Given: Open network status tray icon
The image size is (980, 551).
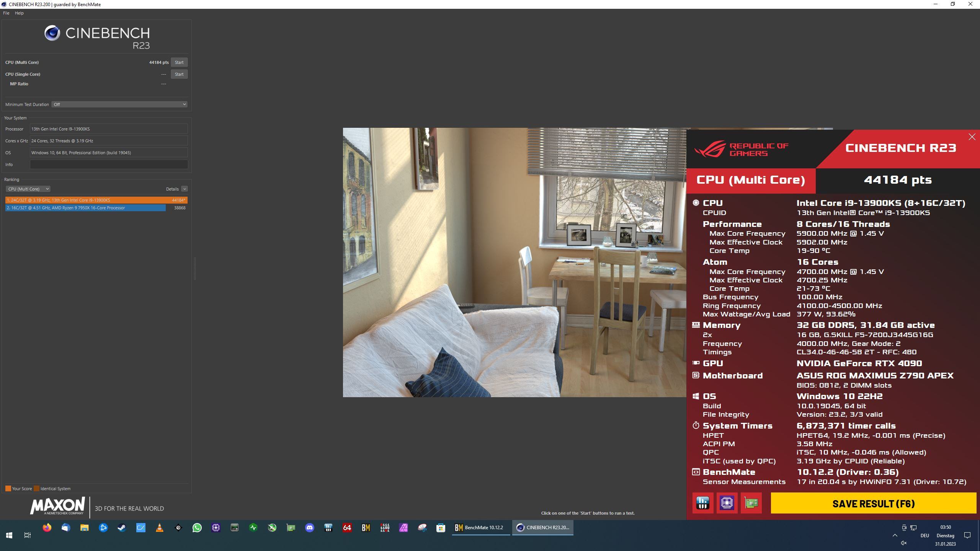Looking at the screenshot, I should pos(913,528).
